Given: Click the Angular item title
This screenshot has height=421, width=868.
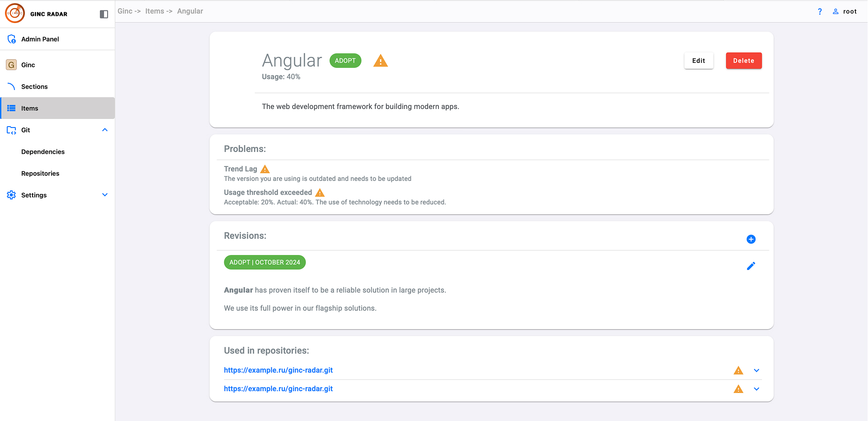Looking at the screenshot, I should click(292, 61).
